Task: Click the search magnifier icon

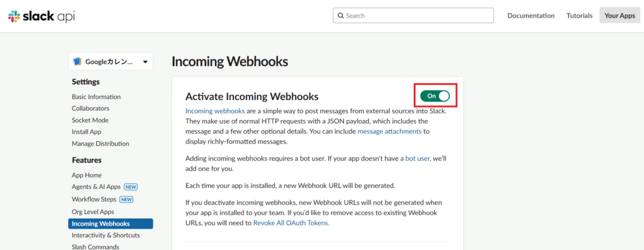Action: tap(340, 16)
